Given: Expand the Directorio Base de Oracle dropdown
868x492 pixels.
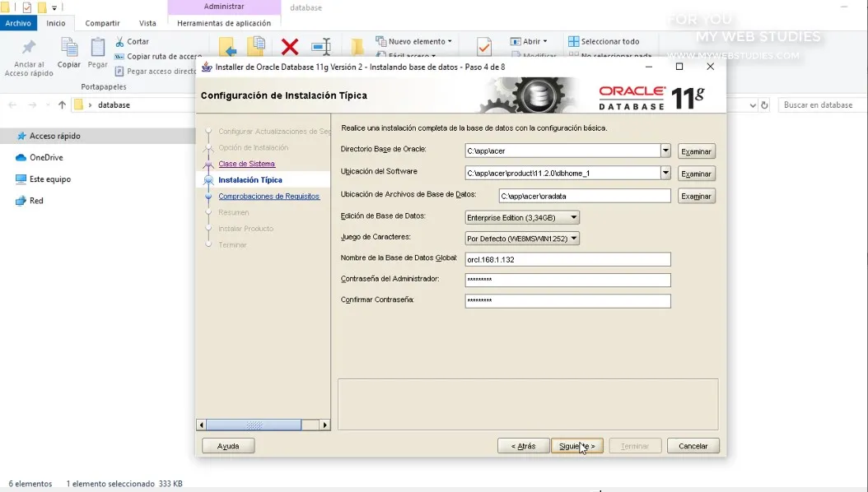Looking at the screenshot, I should [665, 151].
